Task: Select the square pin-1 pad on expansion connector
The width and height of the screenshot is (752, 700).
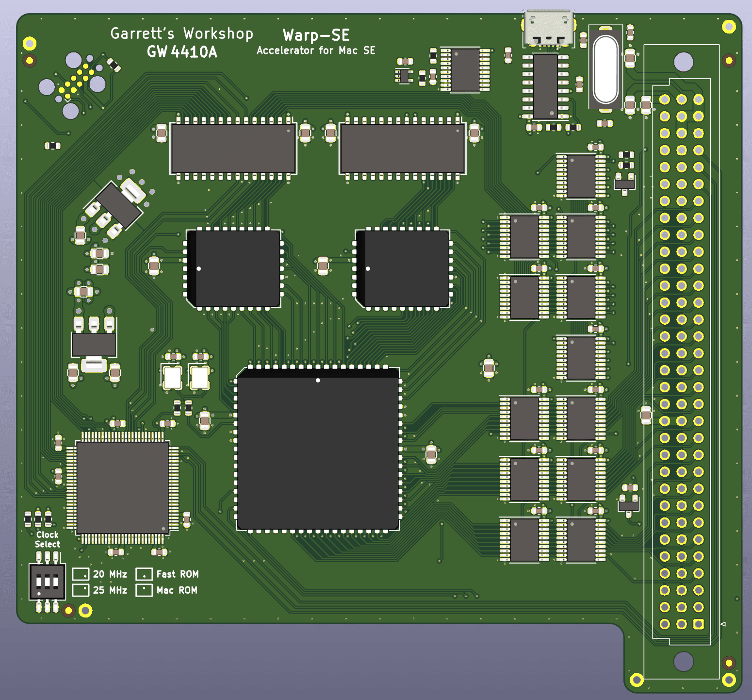Action: coord(699,624)
